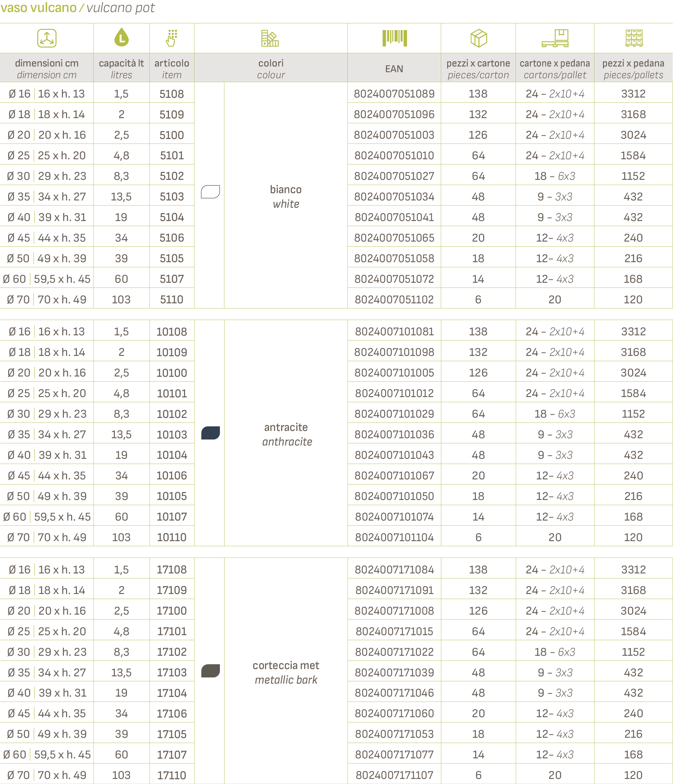Screen dimensions: 673x784
Task: Select the metallic bark colour swatch
Action: pyautogui.click(x=210, y=671)
